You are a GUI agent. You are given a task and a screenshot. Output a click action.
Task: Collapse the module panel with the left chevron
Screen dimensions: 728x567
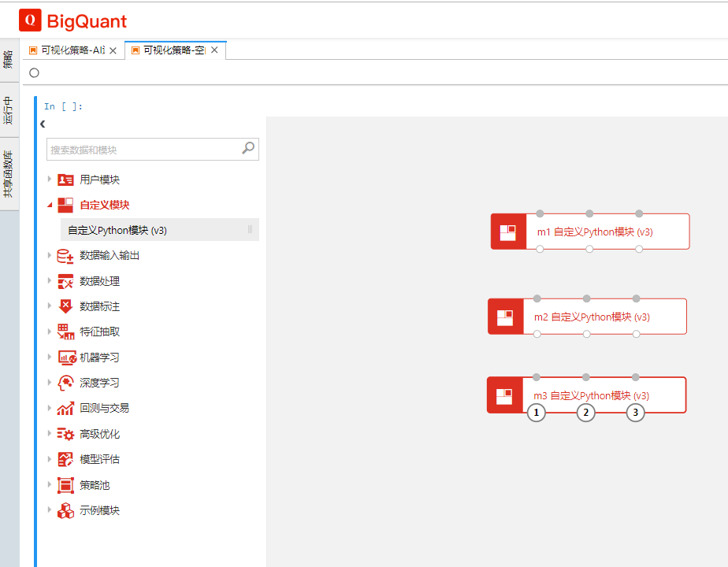[43, 124]
